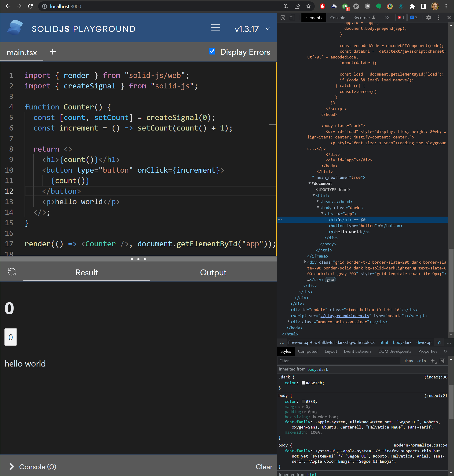Toggle the :hov pseudo-class panel
Viewport: 454px width, 476px height.
409,361
